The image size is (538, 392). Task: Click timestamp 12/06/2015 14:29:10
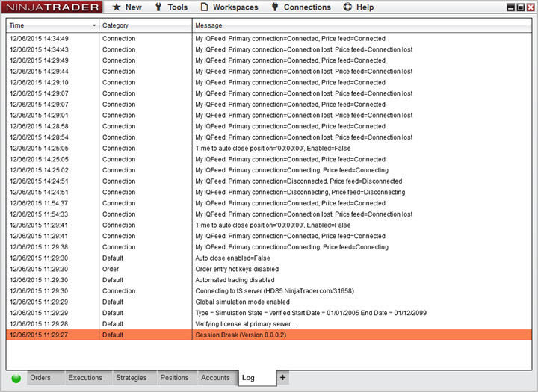point(39,82)
